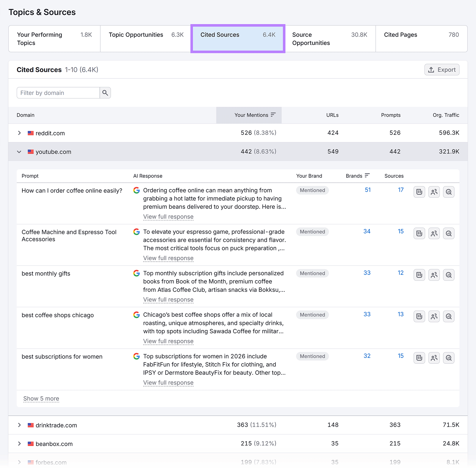Click Mentioned badge for 'best coffee shops chicago'

312,315
